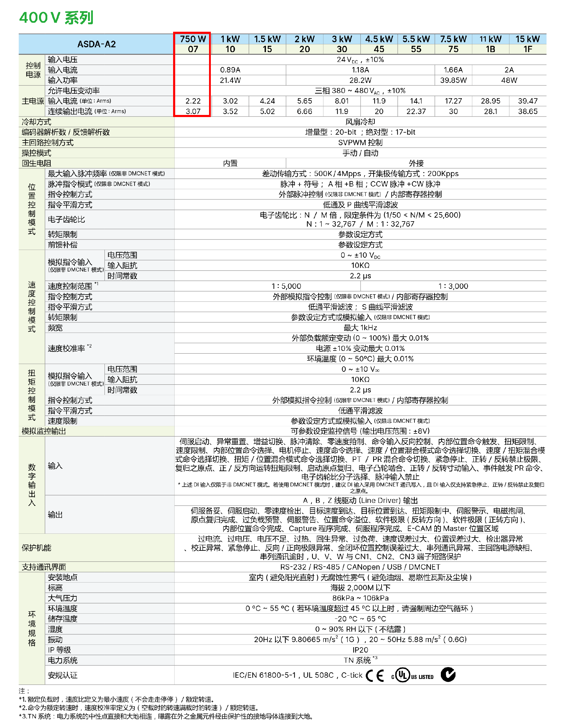Click footnote 3 about TN 系统

[x=166, y=716]
